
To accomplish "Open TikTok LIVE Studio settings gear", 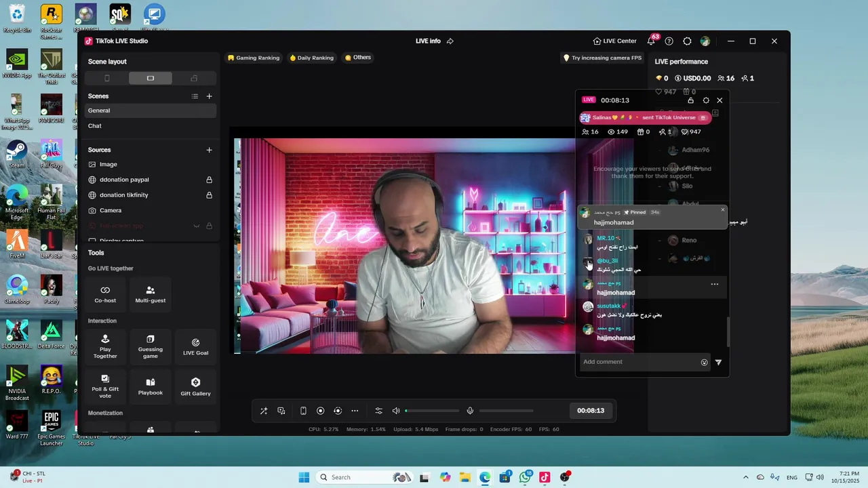I will [687, 41].
